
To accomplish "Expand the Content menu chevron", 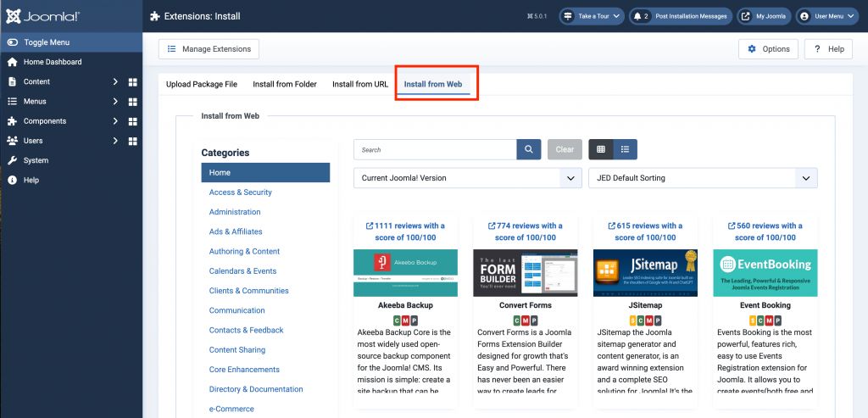I will pyautogui.click(x=115, y=81).
